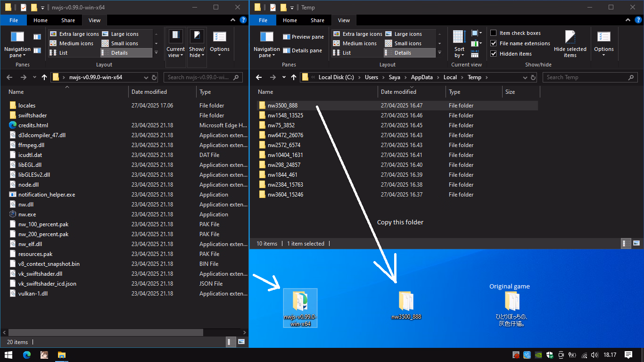Open Navigation pane dropdown in nwjs window

tap(17, 44)
